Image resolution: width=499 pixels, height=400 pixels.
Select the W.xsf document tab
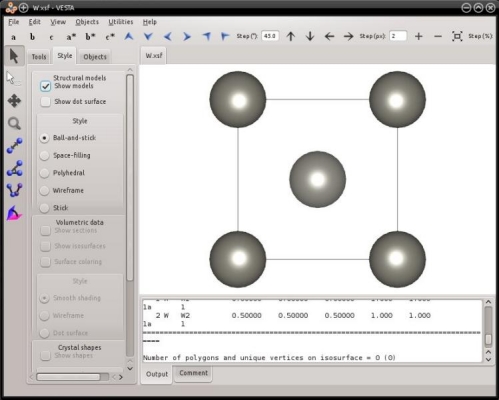tap(154, 55)
